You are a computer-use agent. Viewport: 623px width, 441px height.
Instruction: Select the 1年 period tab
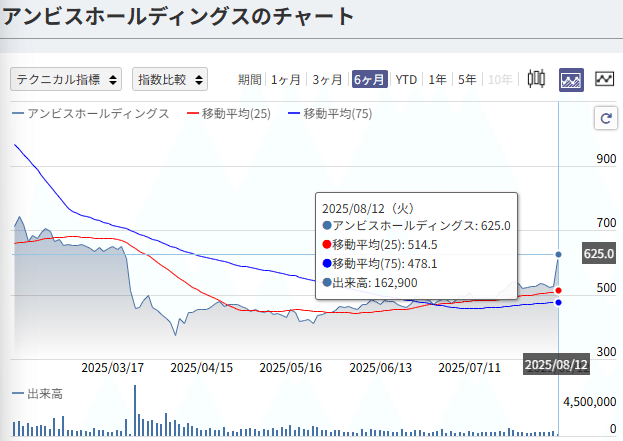point(437,79)
